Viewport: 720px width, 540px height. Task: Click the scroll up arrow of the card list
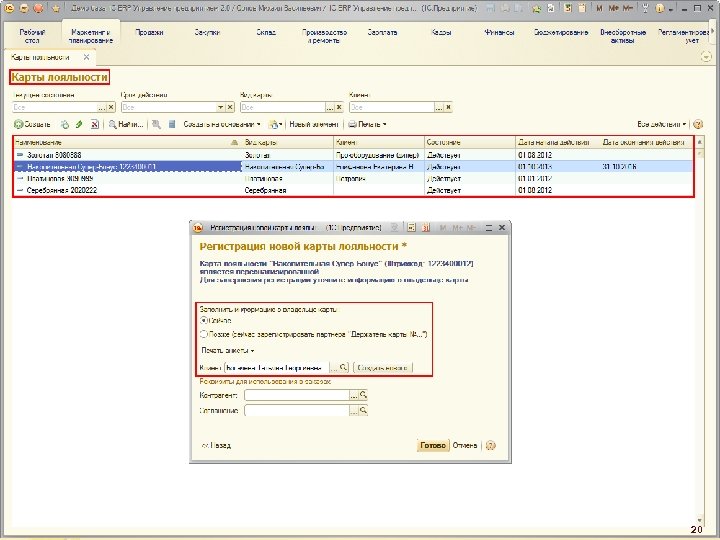pos(699,142)
